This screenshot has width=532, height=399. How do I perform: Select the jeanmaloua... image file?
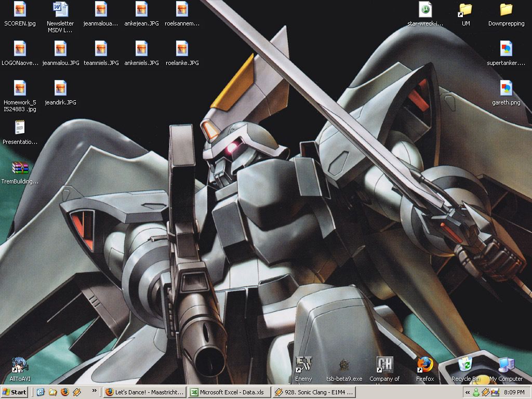point(101,14)
